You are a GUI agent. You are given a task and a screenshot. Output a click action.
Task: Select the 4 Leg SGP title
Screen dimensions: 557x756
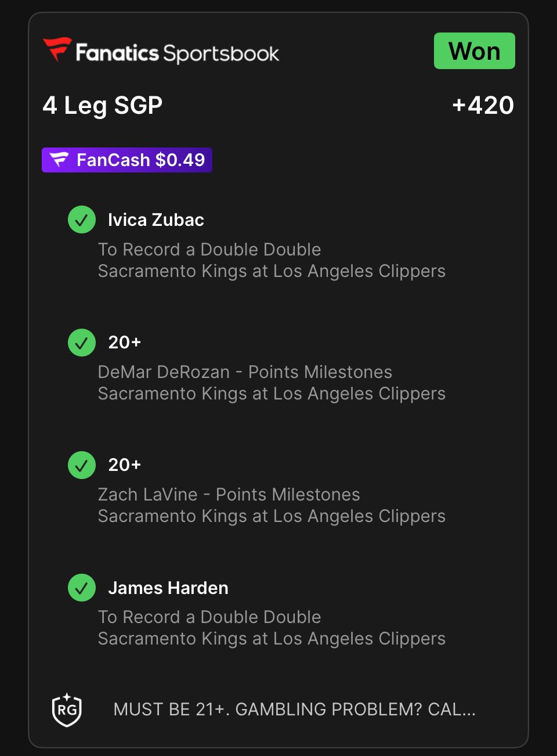click(103, 106)
